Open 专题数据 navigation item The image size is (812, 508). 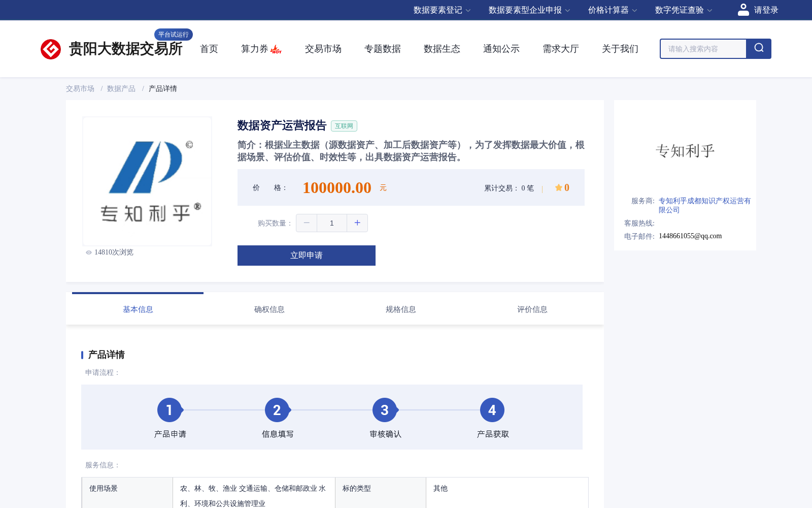[x=383, y=49]
